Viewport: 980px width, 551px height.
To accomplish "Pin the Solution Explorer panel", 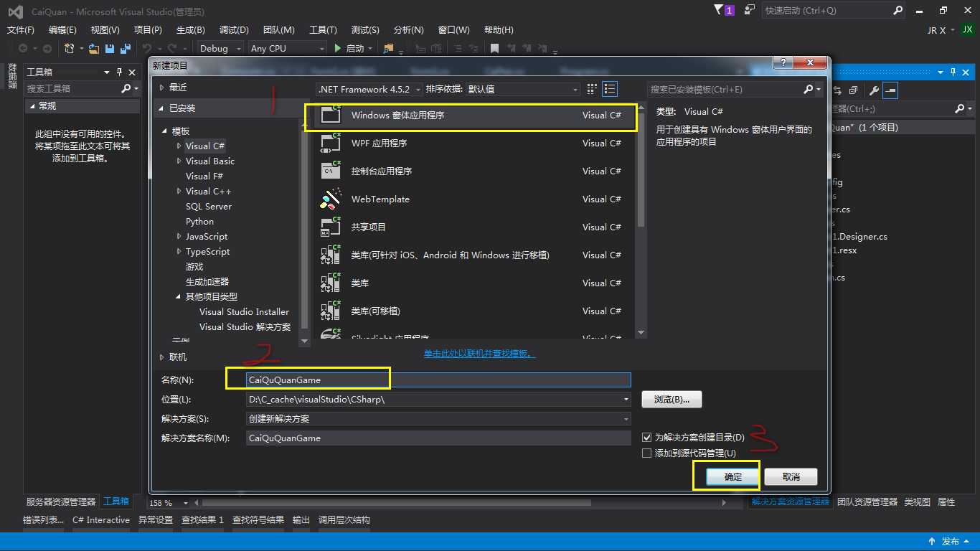I will click(x=953, y=72).
